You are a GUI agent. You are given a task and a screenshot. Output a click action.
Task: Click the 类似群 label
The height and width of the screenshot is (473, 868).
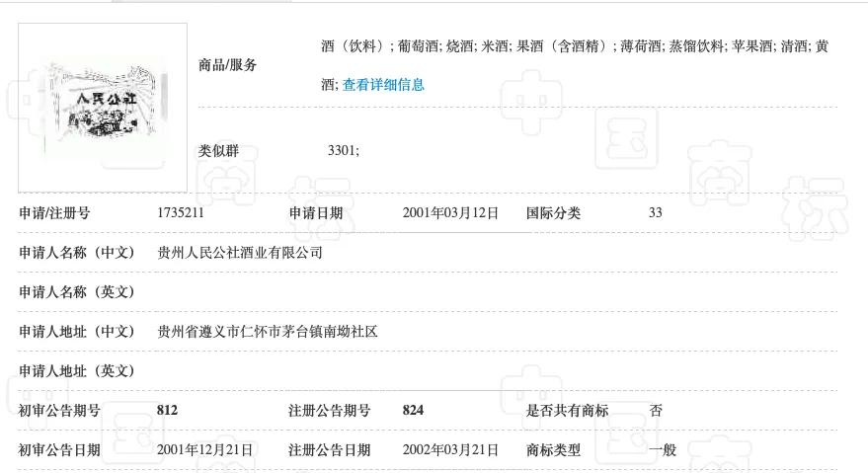(x=218, y=151)
